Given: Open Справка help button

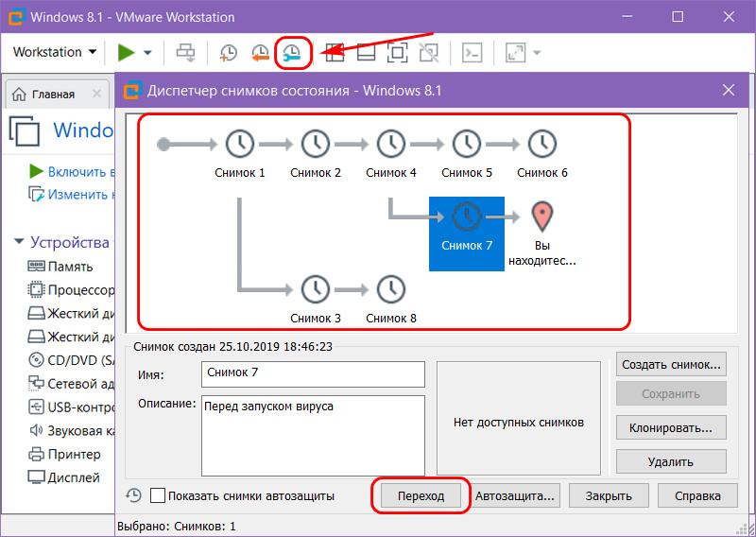Looking at the screenshot, I should click(697, 495).
